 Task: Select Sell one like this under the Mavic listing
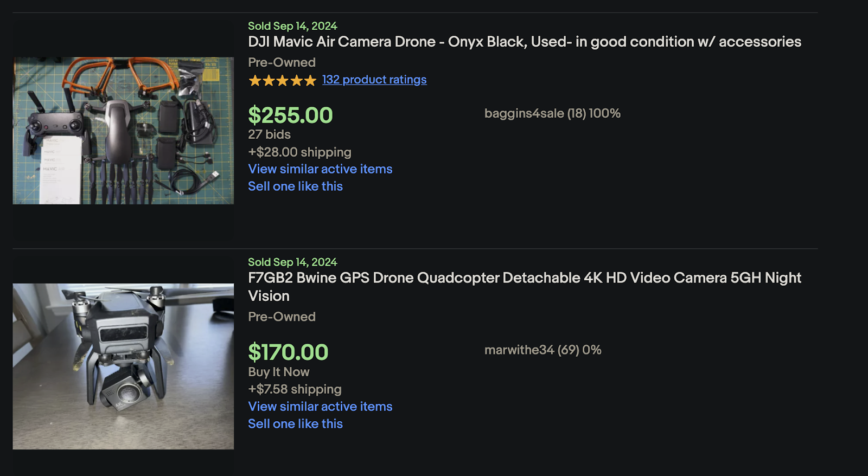[x=295, y=186]
